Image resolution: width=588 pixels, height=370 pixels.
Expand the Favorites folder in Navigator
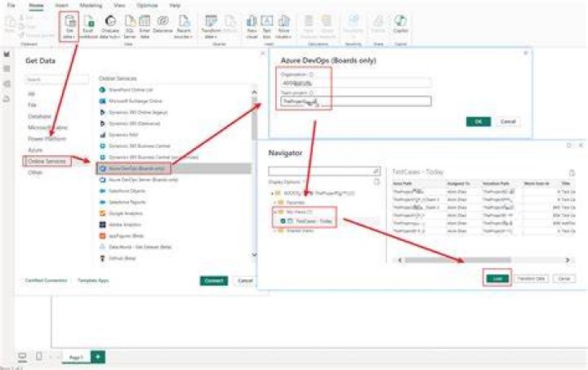click(x=275, y=203)
